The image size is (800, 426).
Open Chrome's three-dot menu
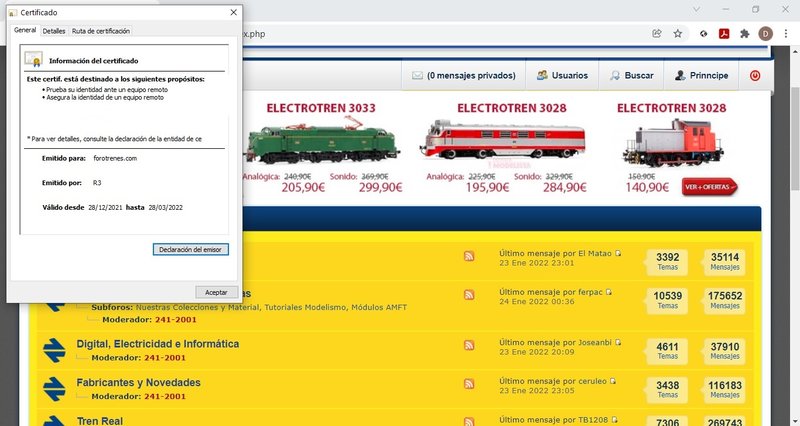click(786, 34)
